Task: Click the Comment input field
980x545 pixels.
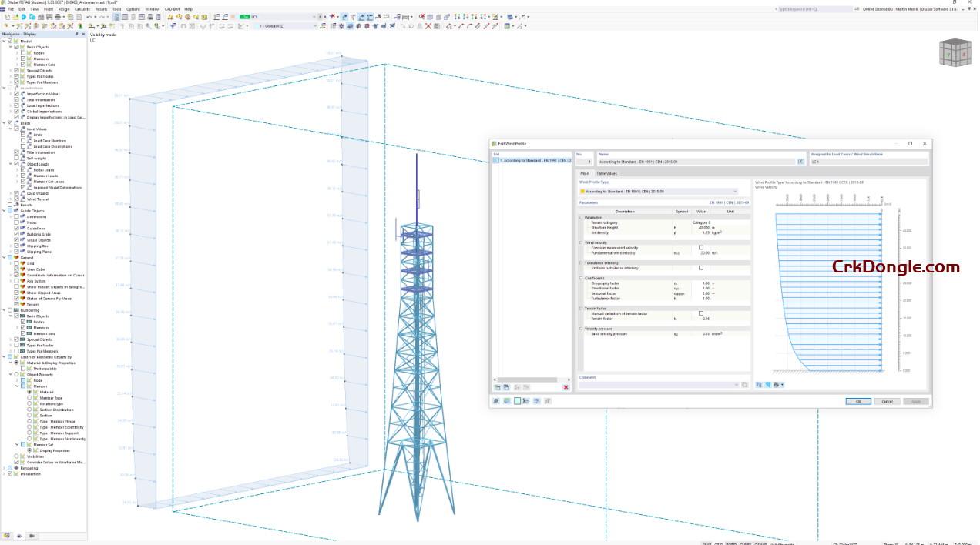Action: 655,384
